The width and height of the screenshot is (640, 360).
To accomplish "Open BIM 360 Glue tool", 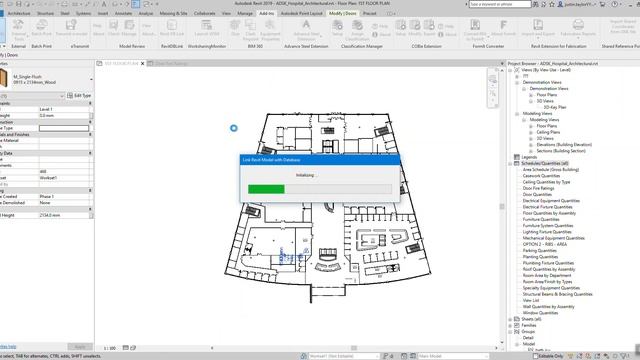I will [x=235, y=28].
